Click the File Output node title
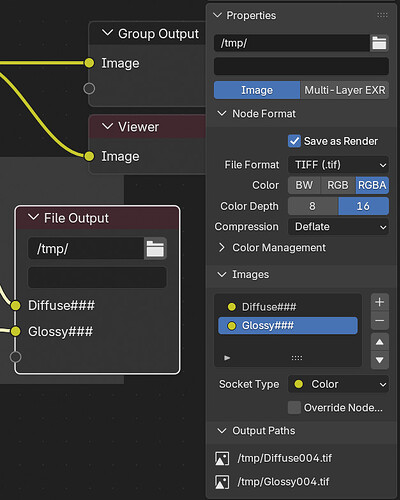Viewport: 400px width, 500px height. click(76, 218)
